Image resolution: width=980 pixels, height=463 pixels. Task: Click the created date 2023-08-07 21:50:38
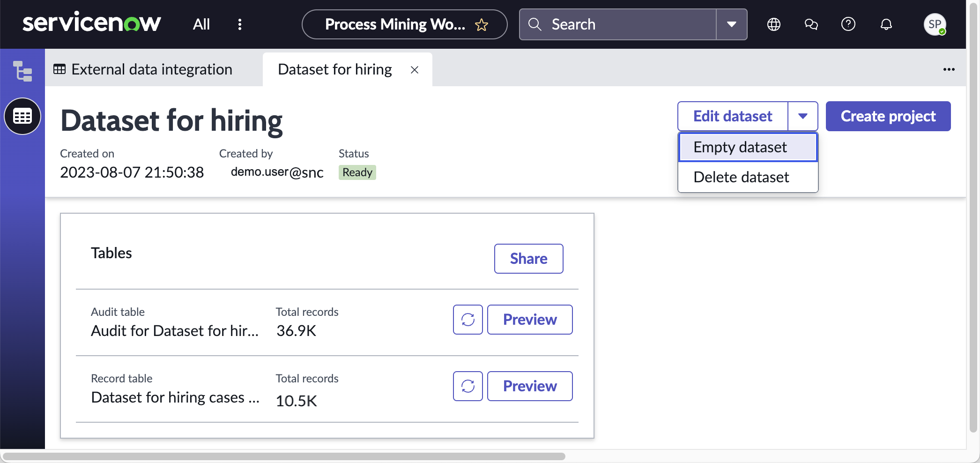click(x=132, y=172)
